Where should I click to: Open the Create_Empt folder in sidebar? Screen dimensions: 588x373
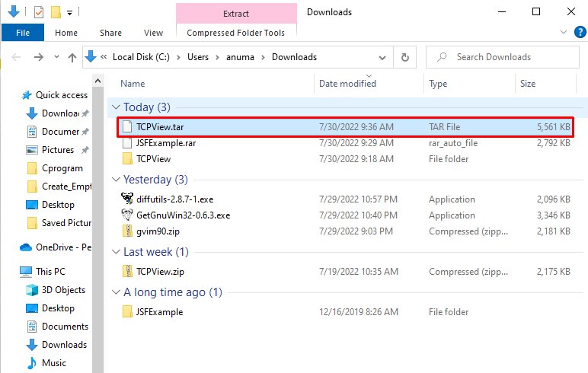[x=66, y=186]
